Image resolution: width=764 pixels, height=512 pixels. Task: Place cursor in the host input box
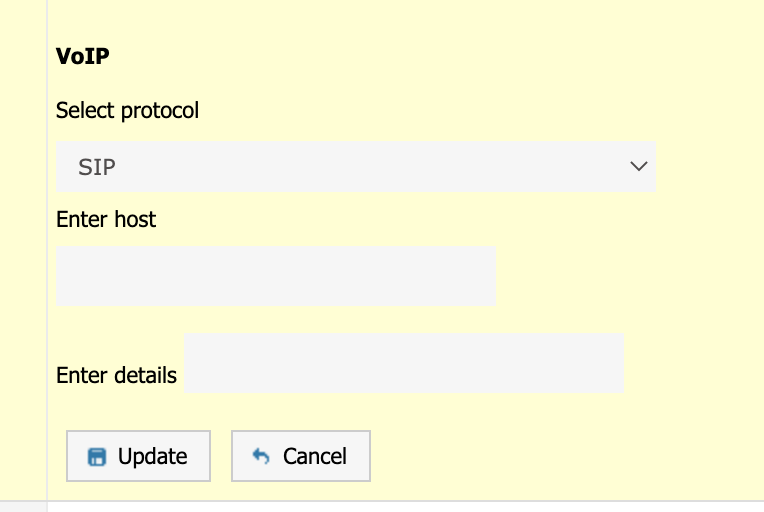(x=275, y=276)
